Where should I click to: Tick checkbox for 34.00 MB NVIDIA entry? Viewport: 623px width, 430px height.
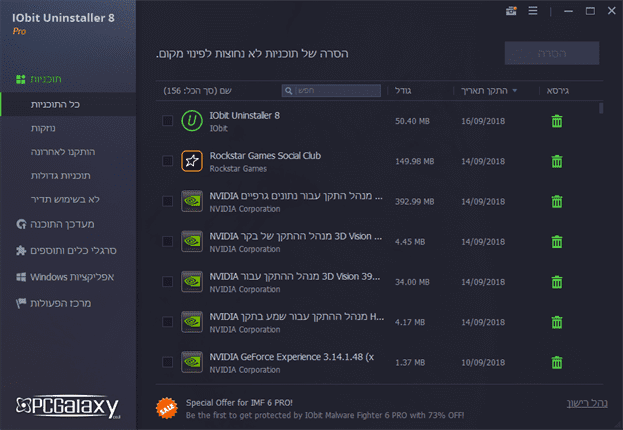pos(168,282)
